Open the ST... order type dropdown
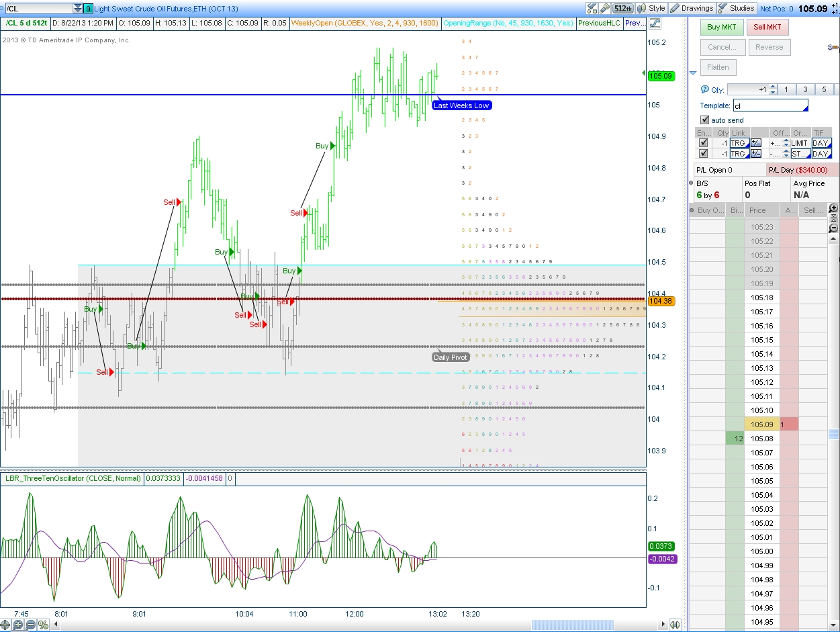The height and width of the screenshot is (632, 840). pos(800,154)
